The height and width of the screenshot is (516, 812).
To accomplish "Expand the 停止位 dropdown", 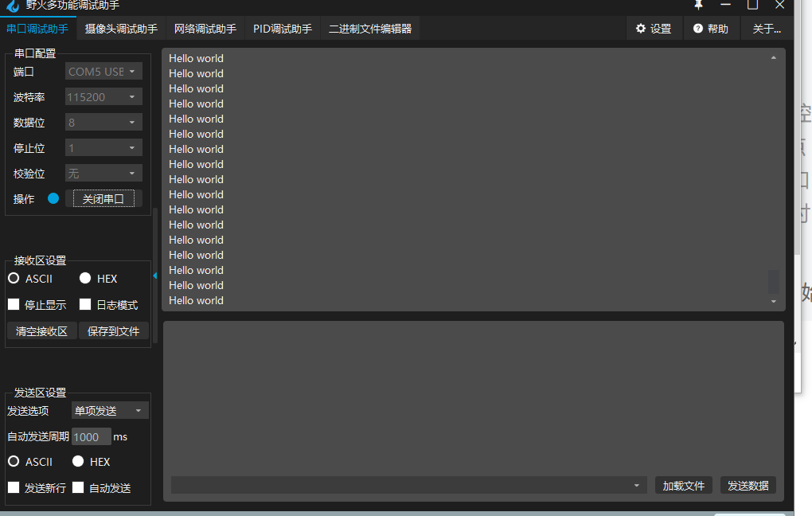I will (x=103, y=147).
